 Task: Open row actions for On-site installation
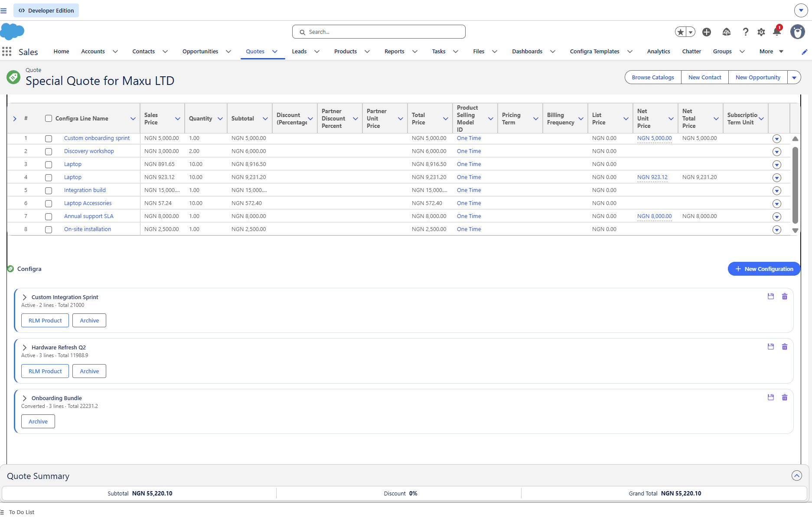(777, 230)
